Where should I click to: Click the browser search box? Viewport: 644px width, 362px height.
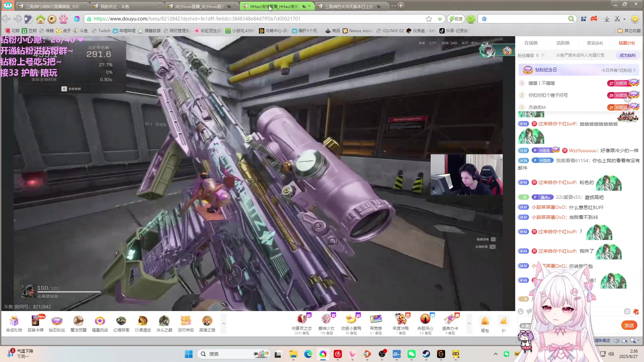tap(527, 19)
